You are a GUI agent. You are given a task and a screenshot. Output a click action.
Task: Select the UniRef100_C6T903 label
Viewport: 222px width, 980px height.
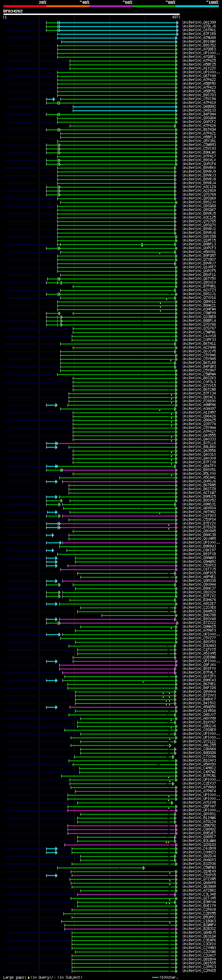pyautogui.click(x=199, y=516)
